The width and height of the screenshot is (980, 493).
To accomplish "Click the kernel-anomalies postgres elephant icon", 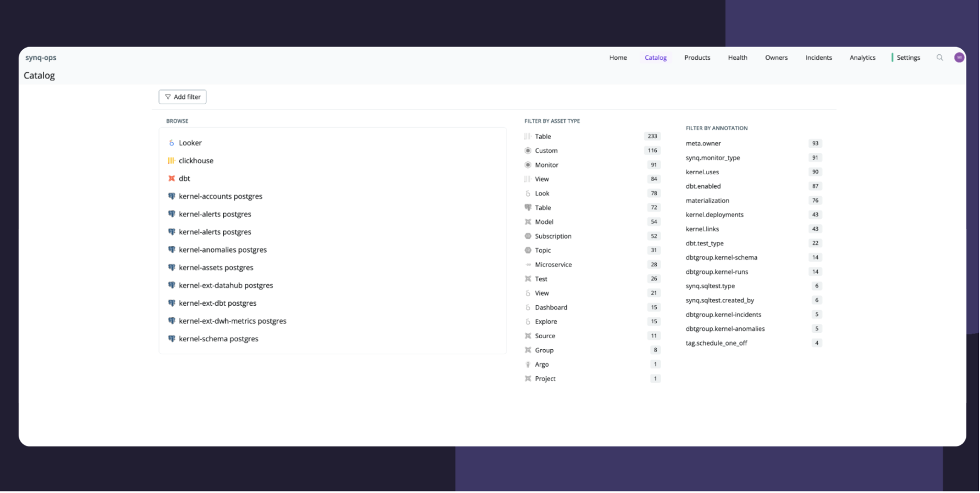I will click(x=172, y=250).
